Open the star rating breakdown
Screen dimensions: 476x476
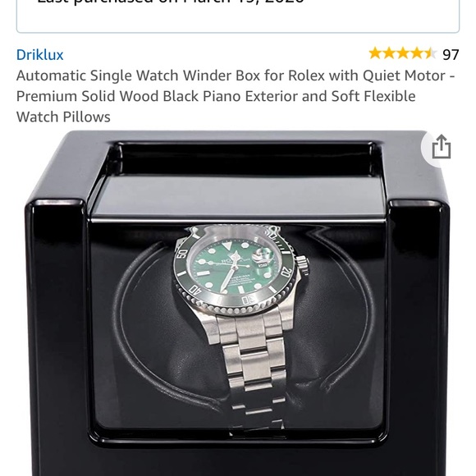tap(402, 53)
